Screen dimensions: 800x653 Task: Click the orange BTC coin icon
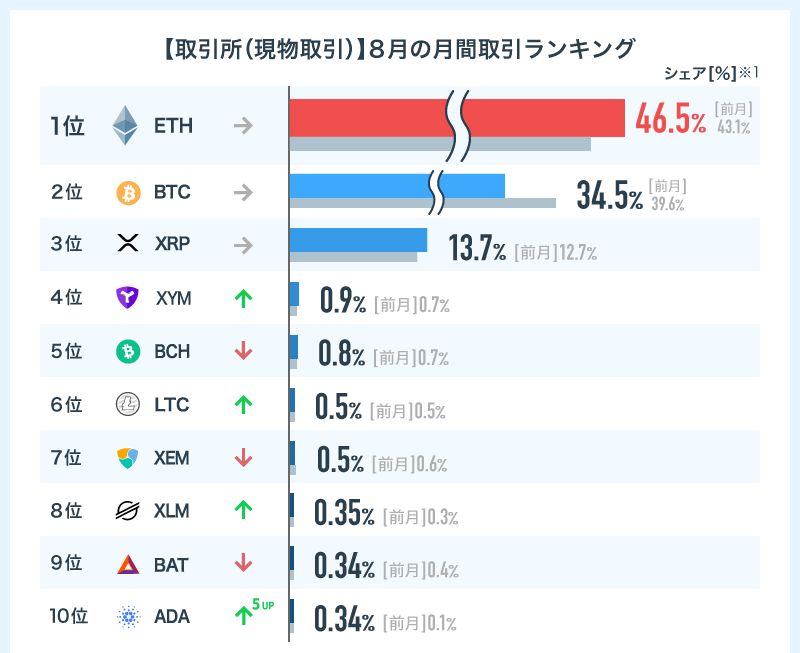coord(129,192)
